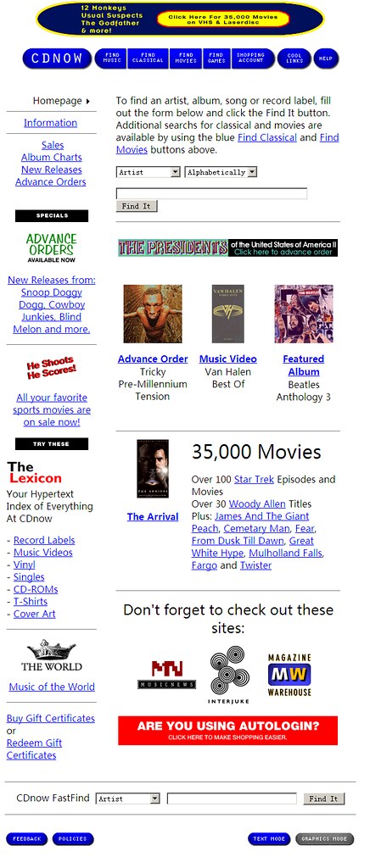370x868 pixels.
Task: Click the Album Charts link
Action: (52, 157)
